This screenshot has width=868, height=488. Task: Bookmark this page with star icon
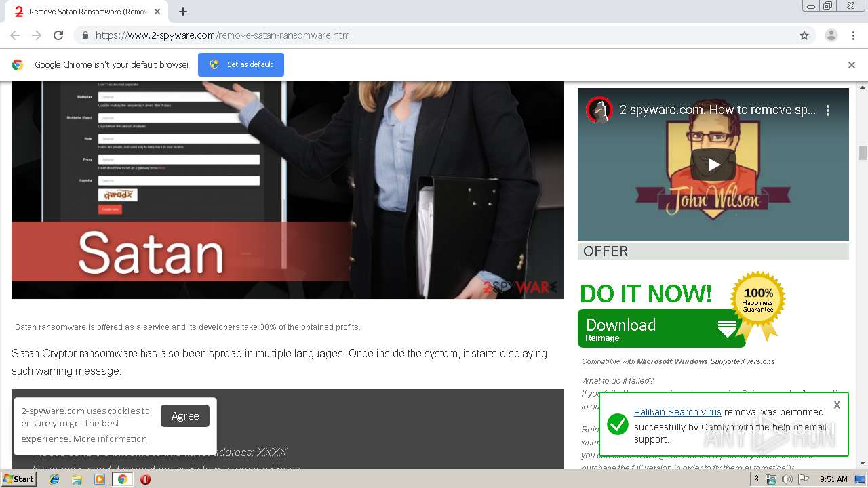804,35
